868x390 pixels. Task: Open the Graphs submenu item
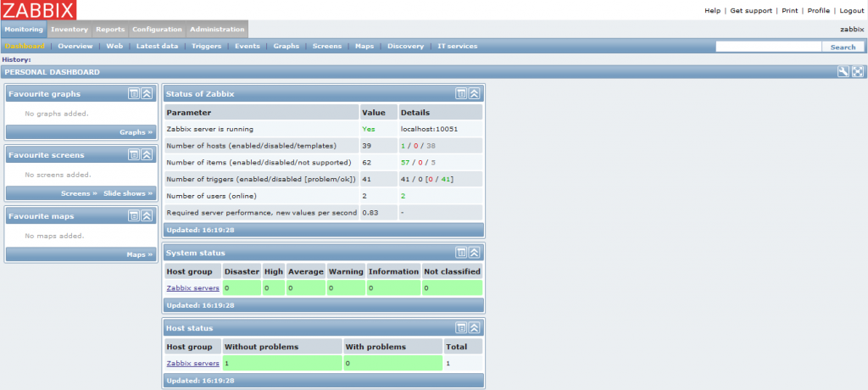coord(287,46)
